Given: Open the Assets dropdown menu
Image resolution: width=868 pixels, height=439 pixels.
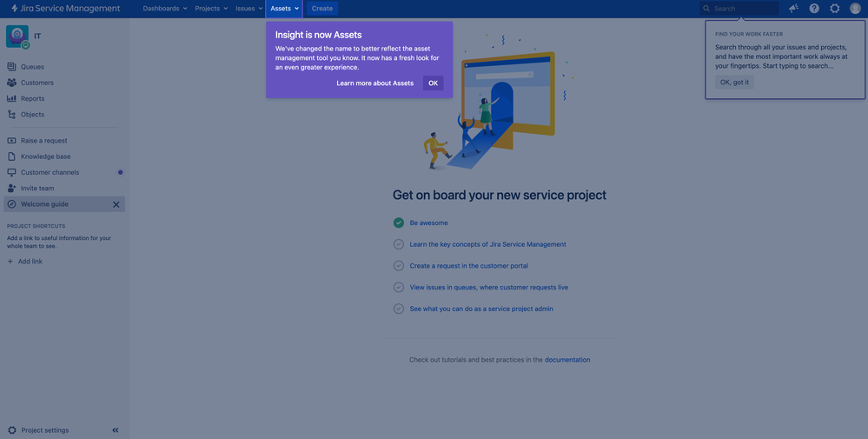Looking at the screenshot, I should point(284,9).
